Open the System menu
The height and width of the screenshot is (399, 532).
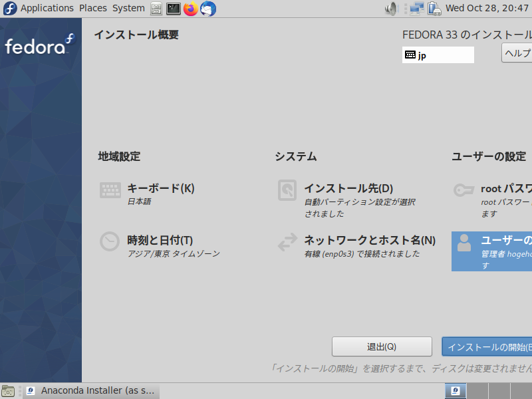click(128, 8)
